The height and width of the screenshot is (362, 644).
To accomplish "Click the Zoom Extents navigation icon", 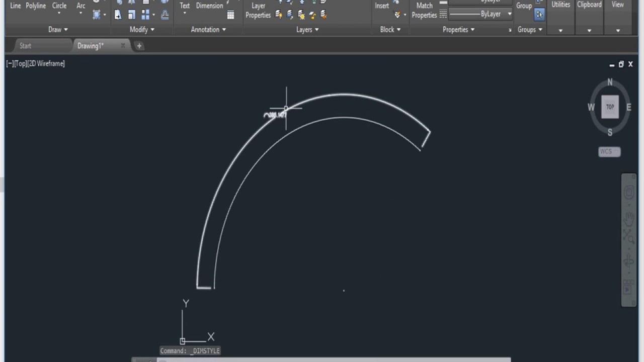I will pos(629,236).
